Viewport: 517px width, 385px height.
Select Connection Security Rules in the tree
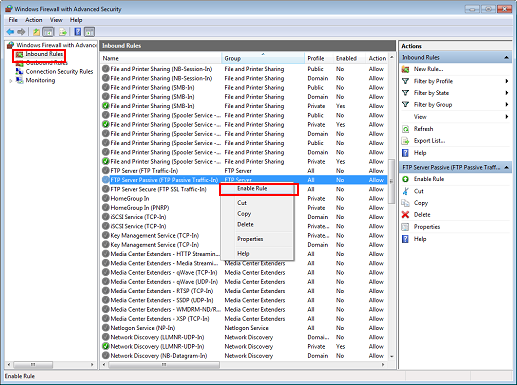[x=59, y=71]
